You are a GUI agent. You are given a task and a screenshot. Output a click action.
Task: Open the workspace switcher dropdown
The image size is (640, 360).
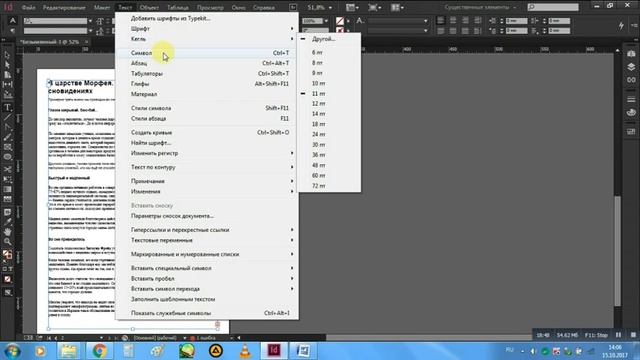point(480,7)
